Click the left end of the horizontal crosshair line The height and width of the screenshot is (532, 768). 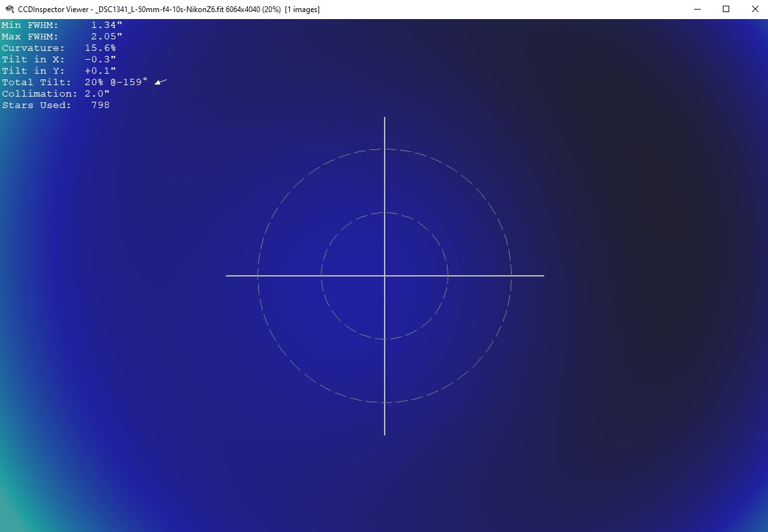pos(228,276)
